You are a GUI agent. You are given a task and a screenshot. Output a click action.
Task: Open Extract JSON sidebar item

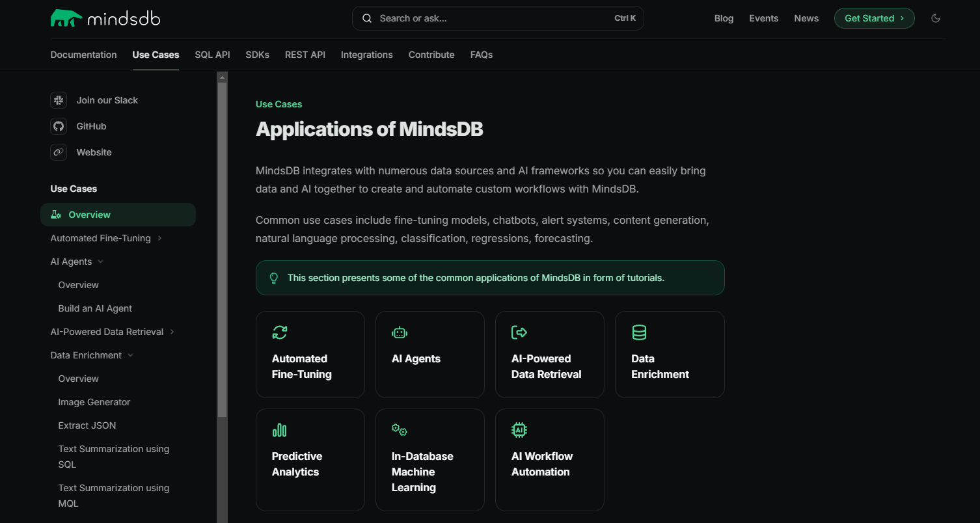(x=87, y=425)
